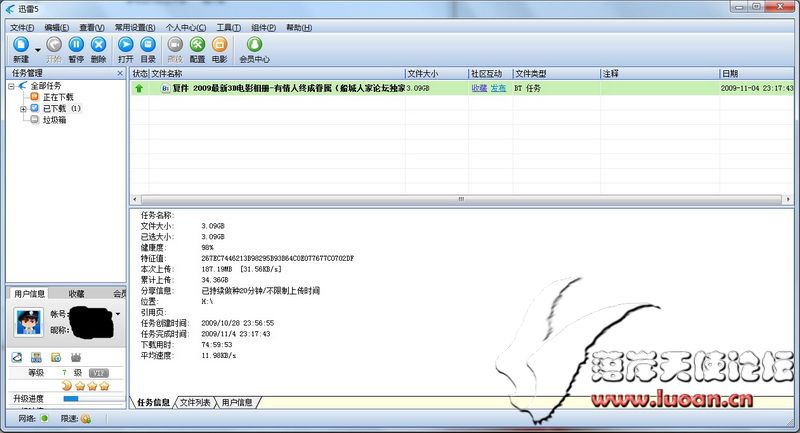Click the 电影 movie icon

[219, 45]
